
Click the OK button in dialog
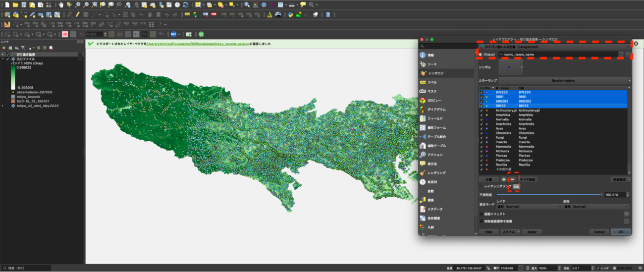coord(620,231)
